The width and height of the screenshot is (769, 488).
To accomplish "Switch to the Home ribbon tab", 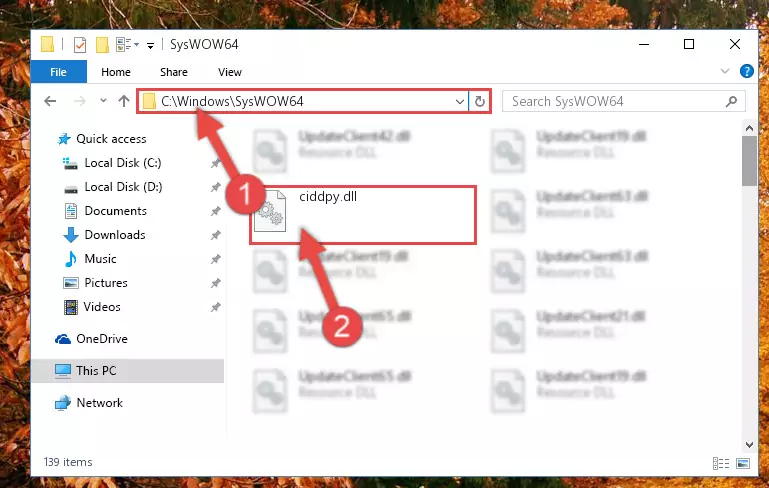I will [116, 72].
